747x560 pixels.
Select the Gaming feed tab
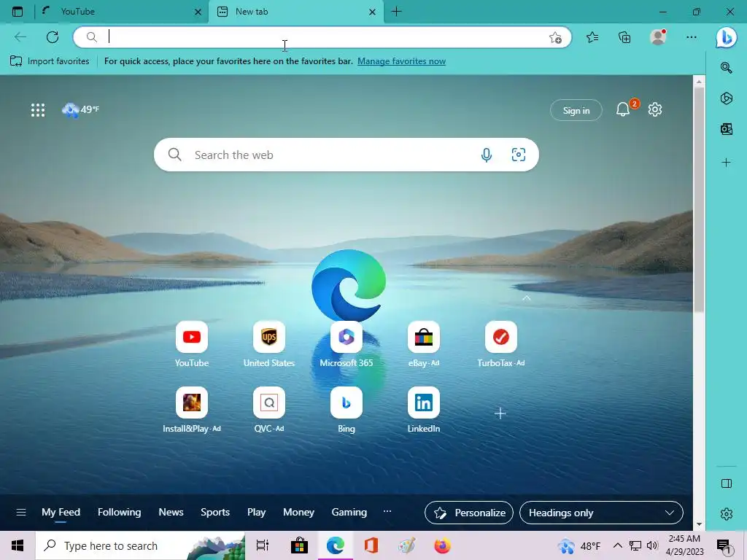[x=349, y=513]
